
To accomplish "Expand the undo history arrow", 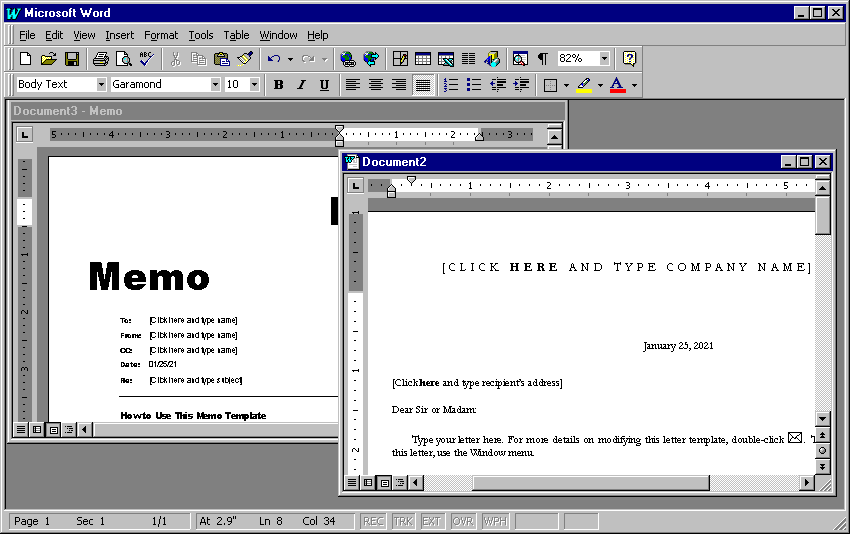I will pyautogui.click(x=291, y=59).
